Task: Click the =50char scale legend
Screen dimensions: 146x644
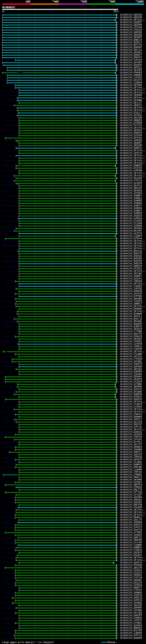Action: (x=109, y=642)
